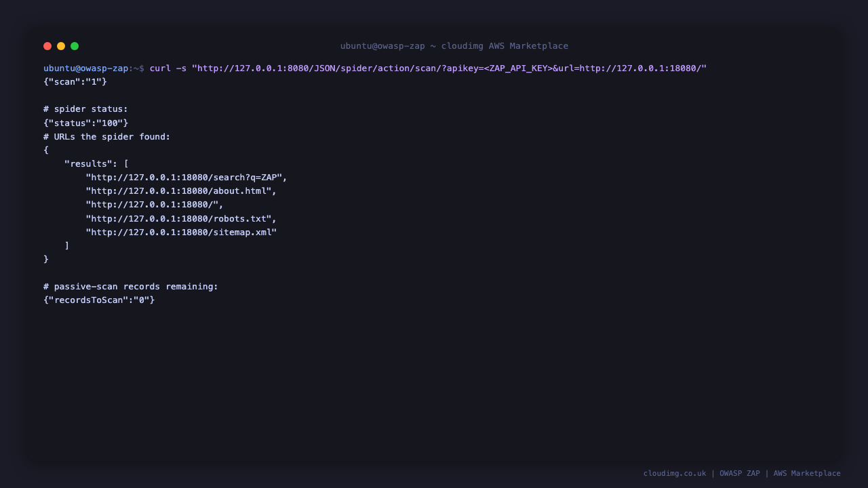Click the '# URLs the spider found:' comment
The width and height of the screenshot is (868, 488).
coord(107,137)
